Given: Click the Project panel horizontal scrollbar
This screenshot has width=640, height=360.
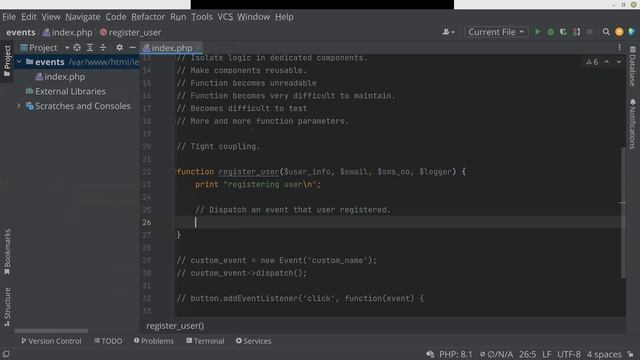Looking at the screenshot, I should click(x=51, y=331).
